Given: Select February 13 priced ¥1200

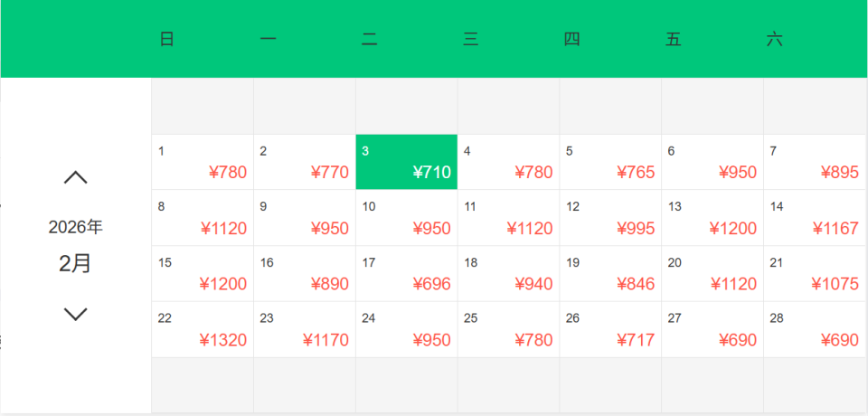Looking at the screenshot, I should pyautogui.click(x=712, y=218).
